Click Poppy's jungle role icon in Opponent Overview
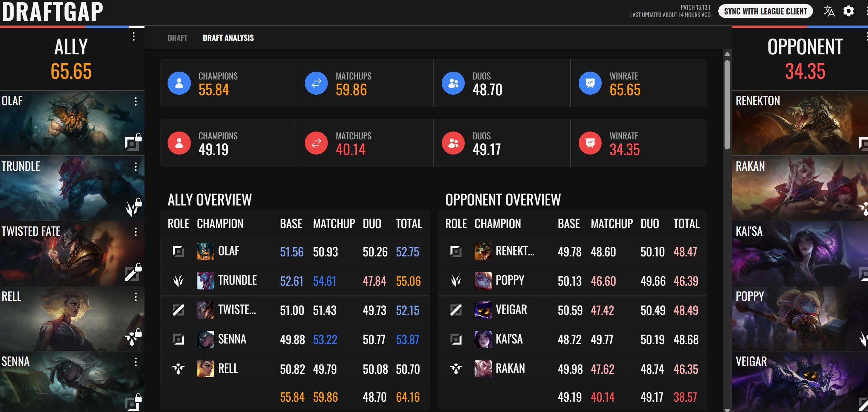 (456, 281)
